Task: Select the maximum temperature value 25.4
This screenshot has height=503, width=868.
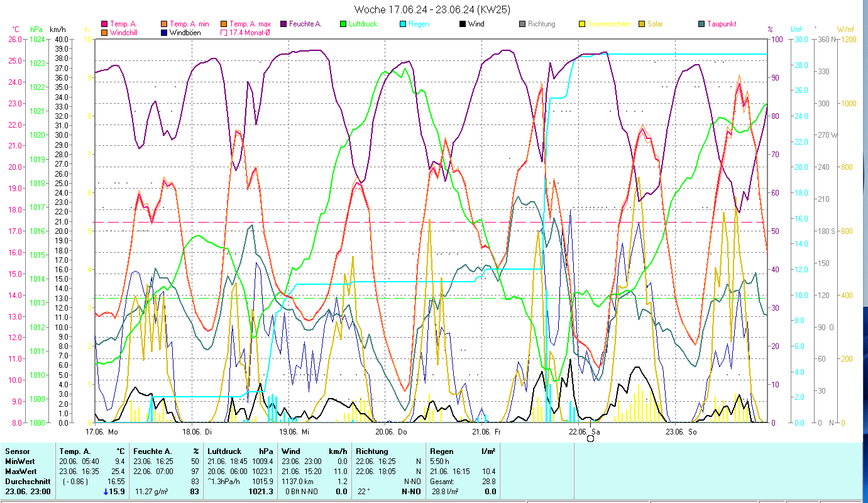Action: 117,472
